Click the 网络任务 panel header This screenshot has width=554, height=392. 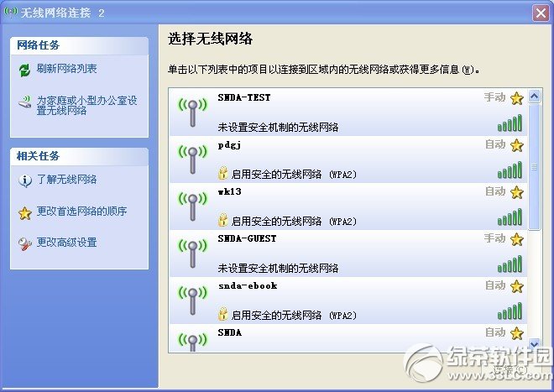point(79,45)
